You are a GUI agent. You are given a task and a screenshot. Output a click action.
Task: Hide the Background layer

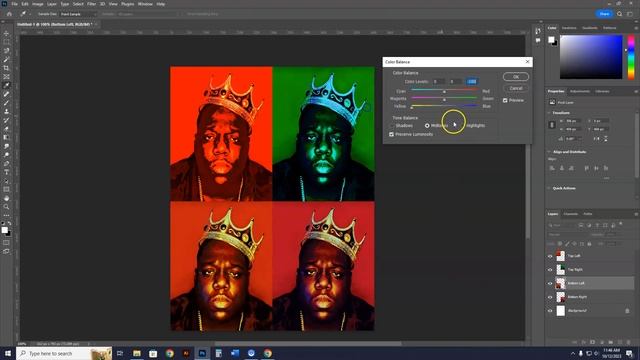550,311
